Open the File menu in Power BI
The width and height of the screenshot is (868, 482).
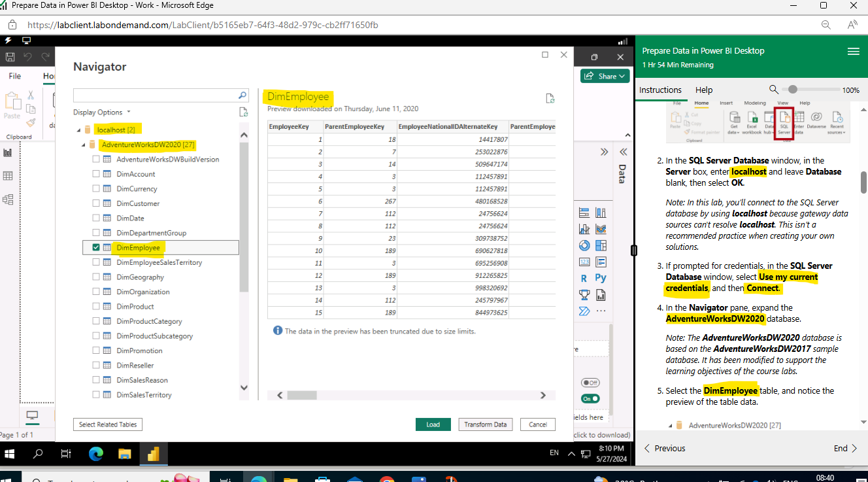click(14, 76)
